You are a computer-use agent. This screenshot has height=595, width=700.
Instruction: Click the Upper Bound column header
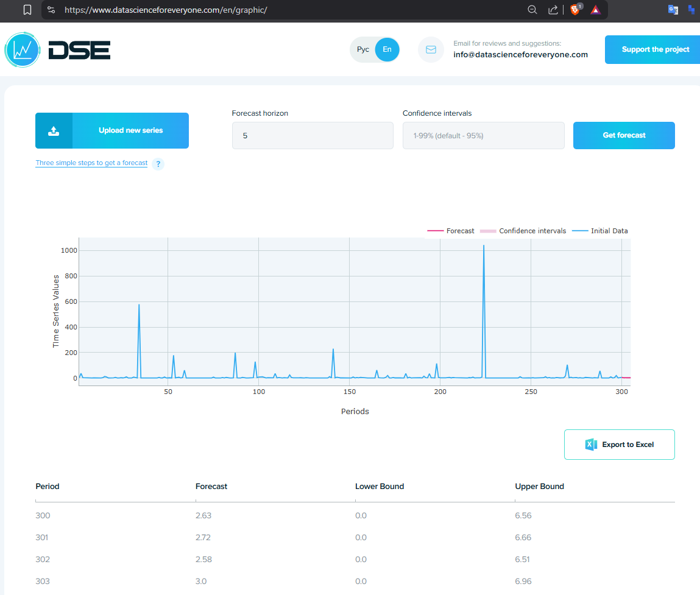tap(539, 486)
